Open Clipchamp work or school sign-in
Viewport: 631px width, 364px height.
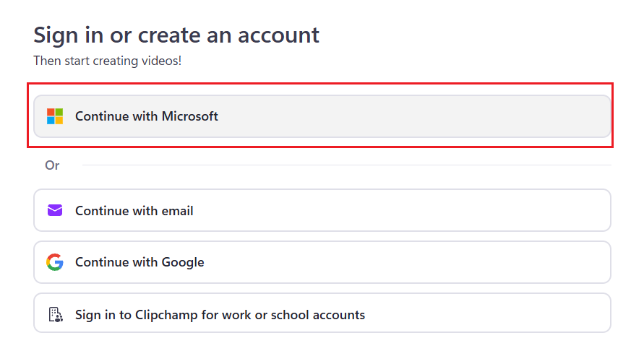pyautogui.click(x=322, y=315)
